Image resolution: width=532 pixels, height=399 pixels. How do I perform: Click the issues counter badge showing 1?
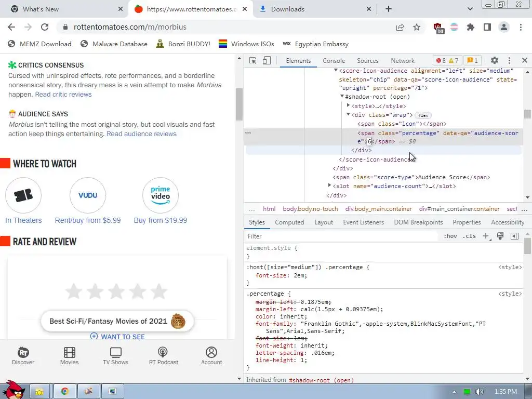tap(472, 60)
